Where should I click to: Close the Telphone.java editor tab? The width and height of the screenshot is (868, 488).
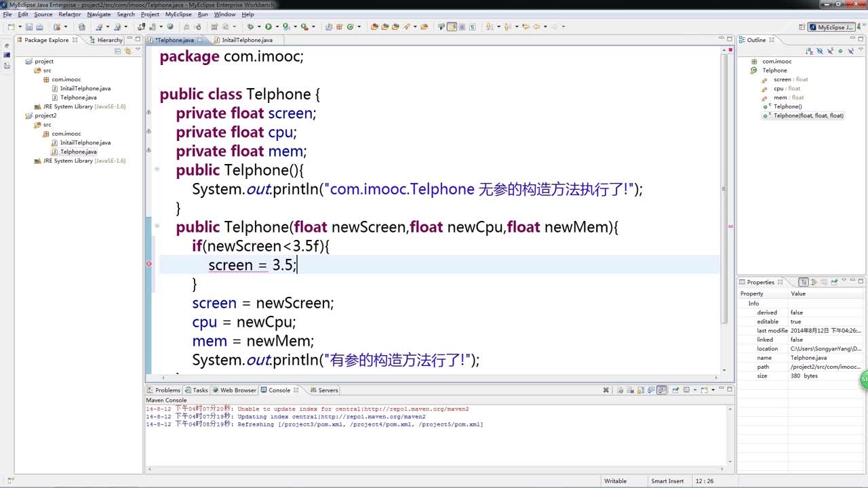click(201, 40)
